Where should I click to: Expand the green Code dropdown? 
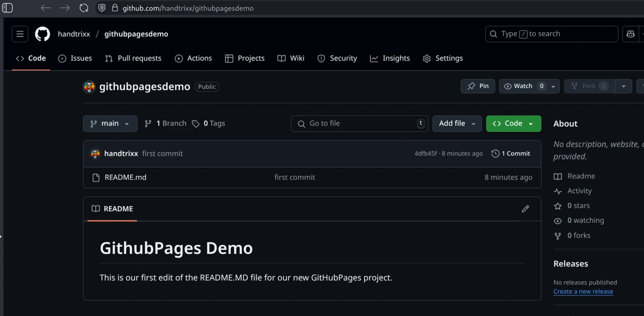click(x=513, y=124)
